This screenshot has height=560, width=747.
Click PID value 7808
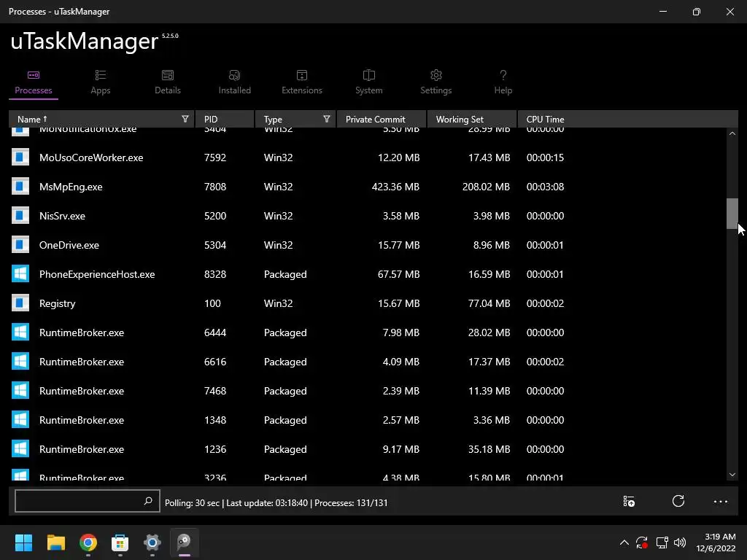(215, 187)
